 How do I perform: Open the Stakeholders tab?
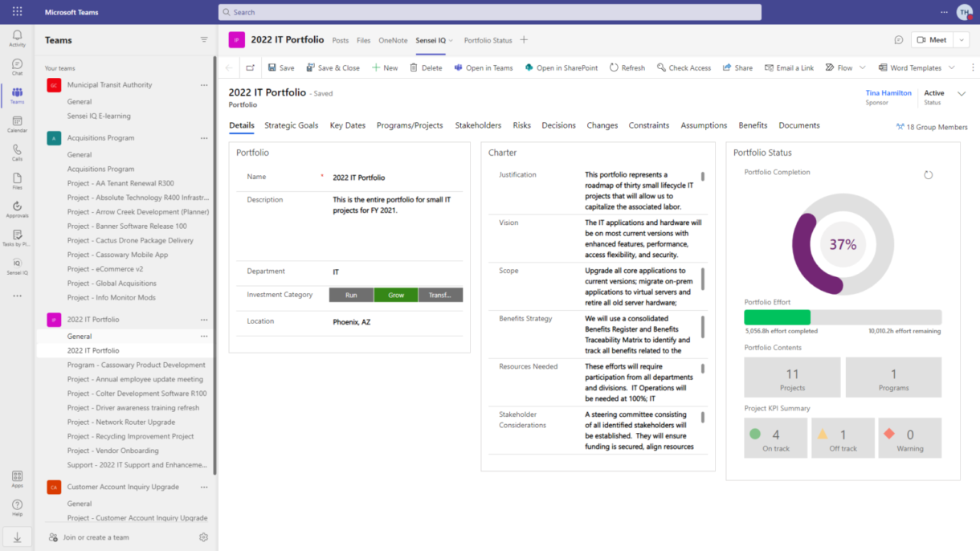click(x=478, y=125)
